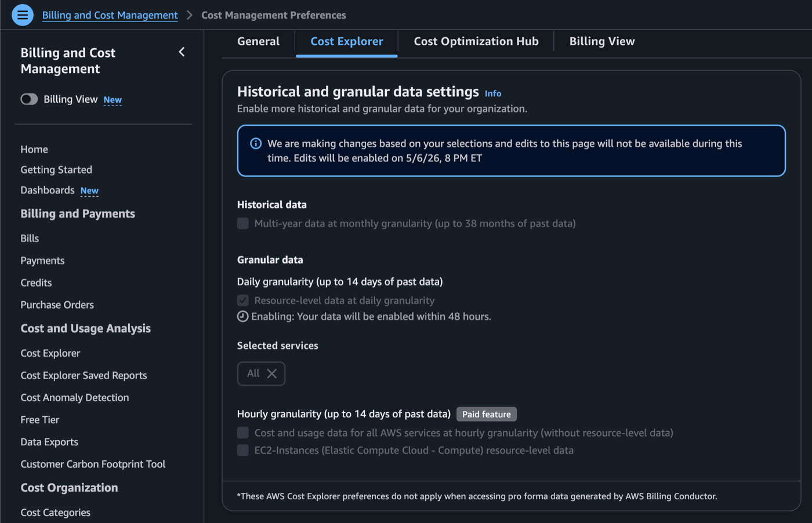Click the New badge next to Dashboards
Image resolution: width=812 pixels, height=523 pixels.
pos(89,191)
